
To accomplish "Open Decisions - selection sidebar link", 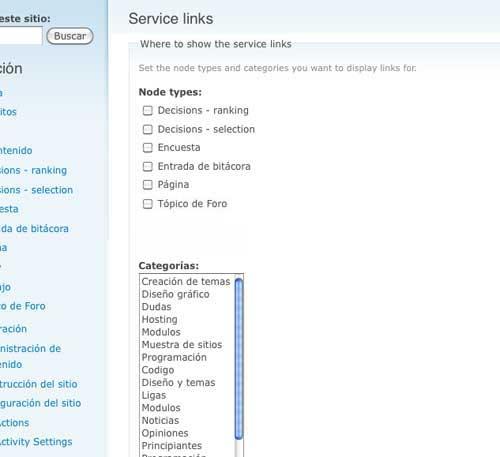I will tap(36, 190).
